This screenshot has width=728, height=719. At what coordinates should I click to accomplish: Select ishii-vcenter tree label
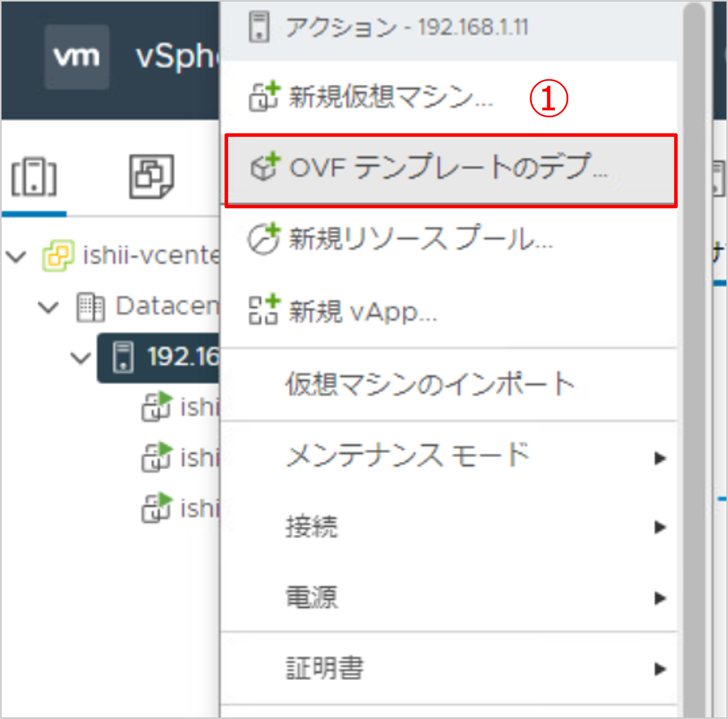[x=151, y=256]
